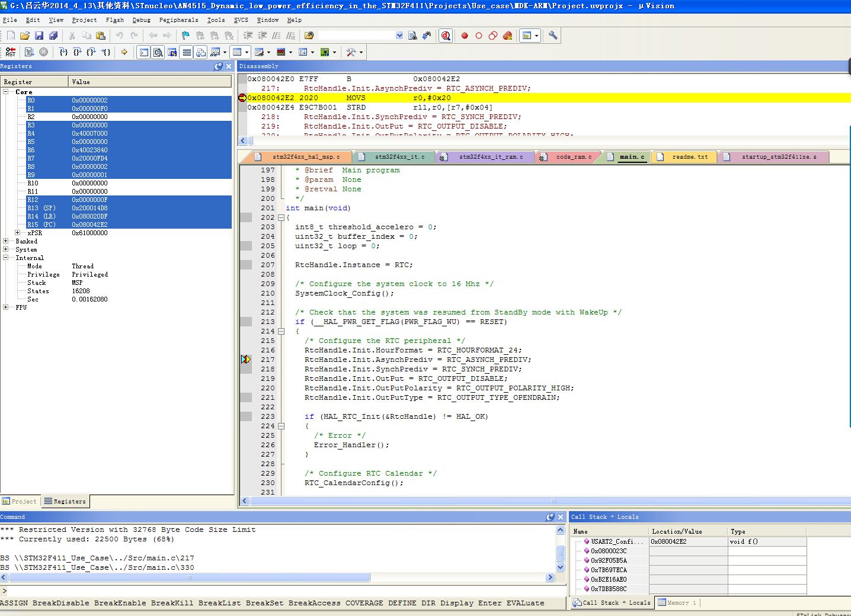
Task: Click the Command window horizontal scrollbar thumb
Action: (x=190, y=577)
